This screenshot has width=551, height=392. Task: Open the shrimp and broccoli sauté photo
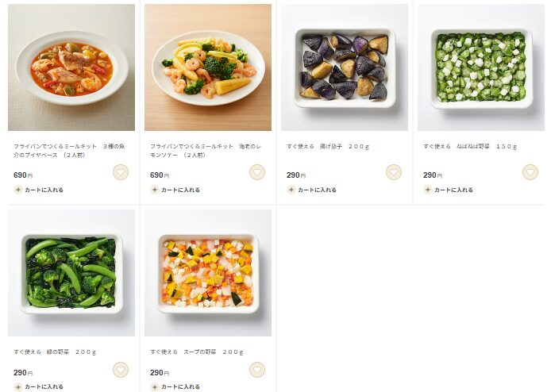point(208,67)
